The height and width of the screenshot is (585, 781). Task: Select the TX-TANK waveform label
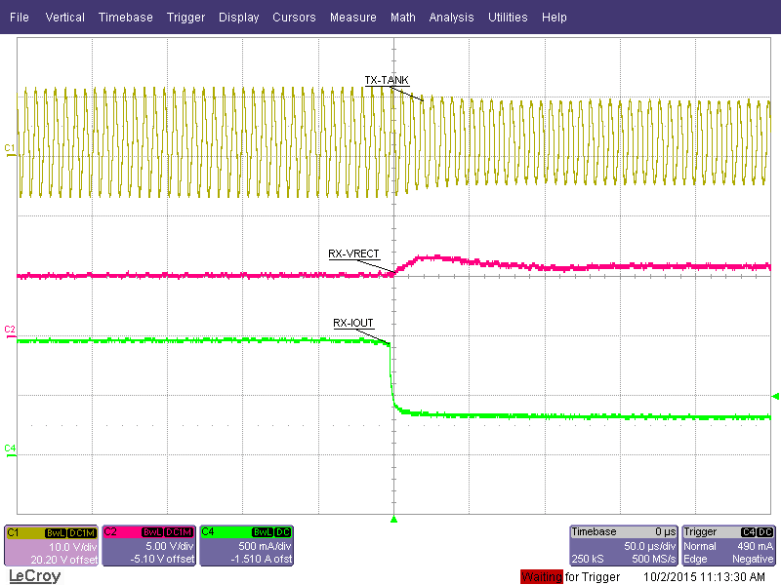coord(387,80)
